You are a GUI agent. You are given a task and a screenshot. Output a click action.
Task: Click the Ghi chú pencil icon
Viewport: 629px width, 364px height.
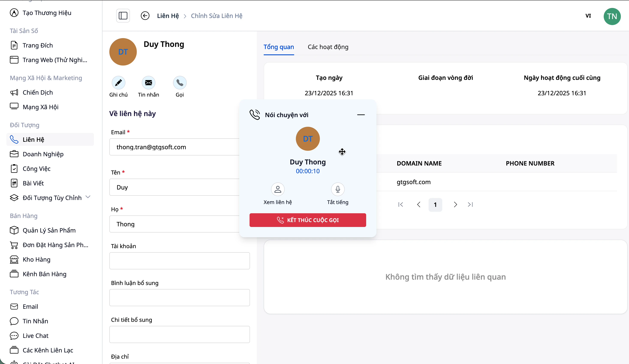tap(118, 82)
